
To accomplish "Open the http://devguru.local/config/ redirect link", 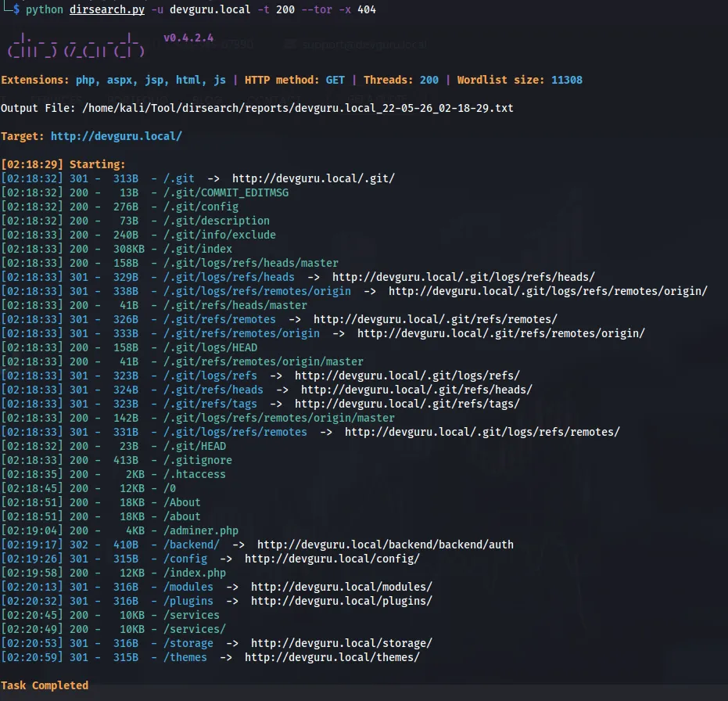I will (x=332, y=559).
